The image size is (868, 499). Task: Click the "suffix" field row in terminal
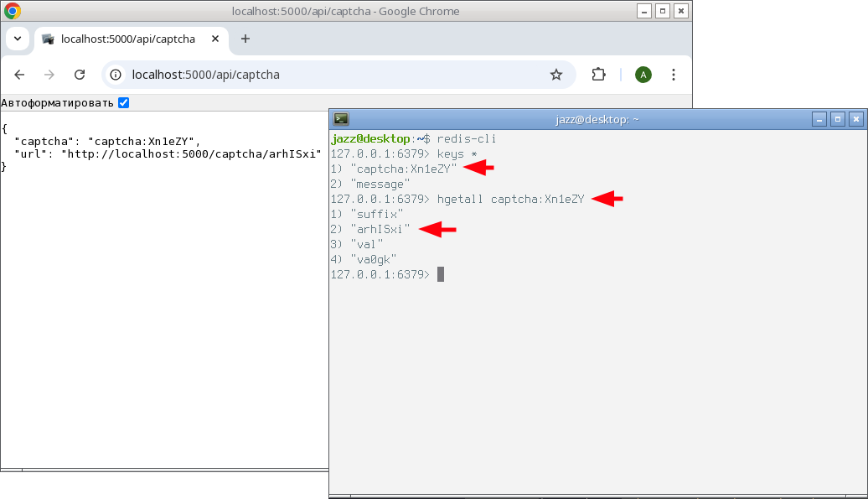tap(367, 215)
